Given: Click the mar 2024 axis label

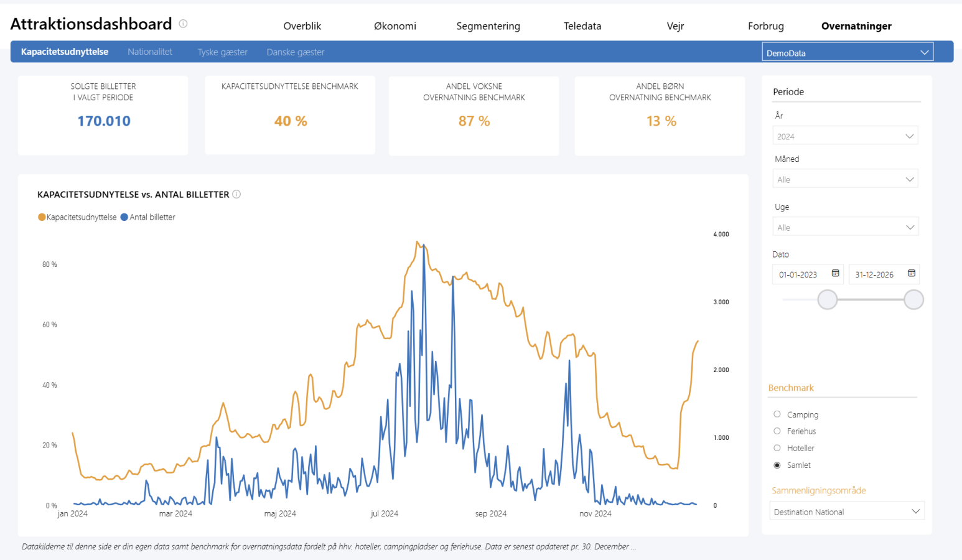Looking at the screenshot, I should point(175,514).
